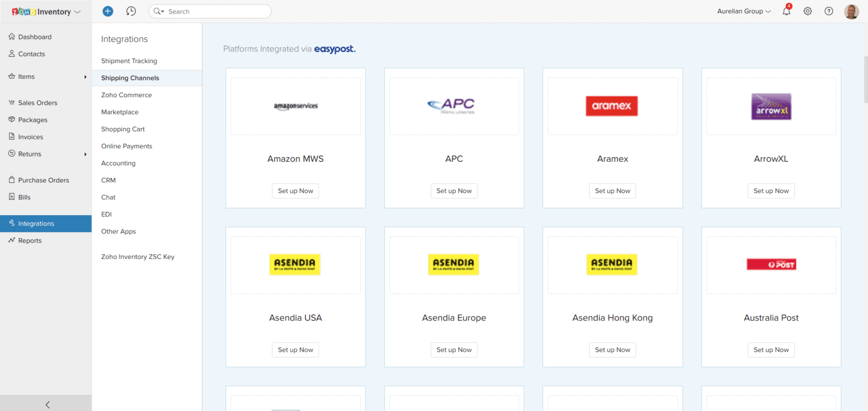Viewport: 868px width, 411px height.
Task: Open Chat integrations
Action: tap(108, 197)
